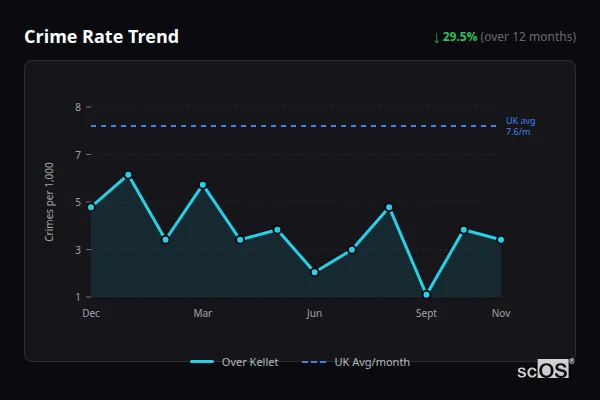600x400 pixels.
Task: Click the Dec x-axis label
Action: (x=91, y=313)
